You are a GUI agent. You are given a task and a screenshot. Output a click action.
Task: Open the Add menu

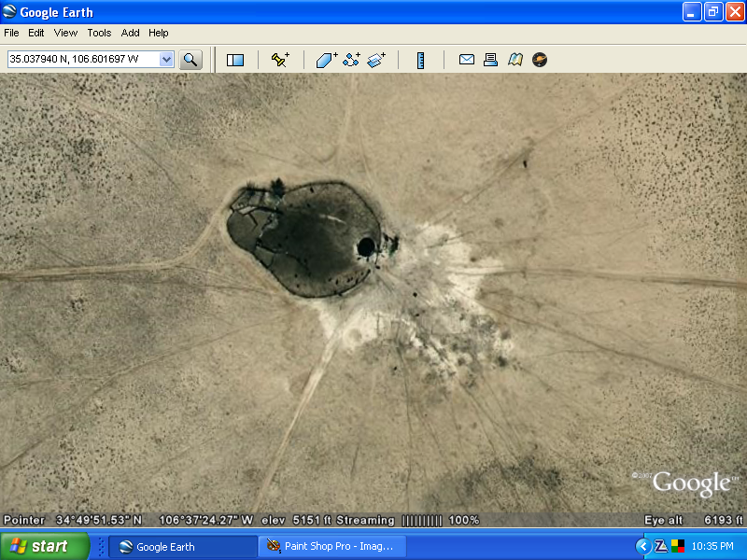(x=130, y=33)
